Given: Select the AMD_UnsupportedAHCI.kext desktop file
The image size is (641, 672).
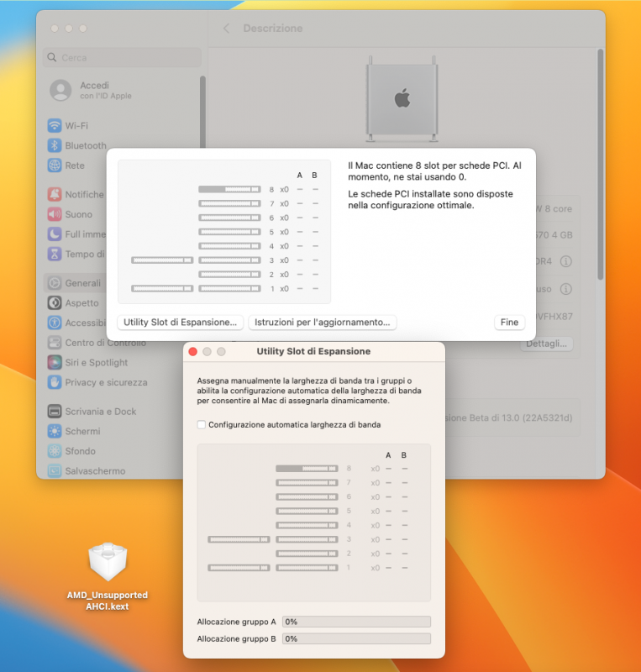Looking at the screenshot, I should pos(108,576).
